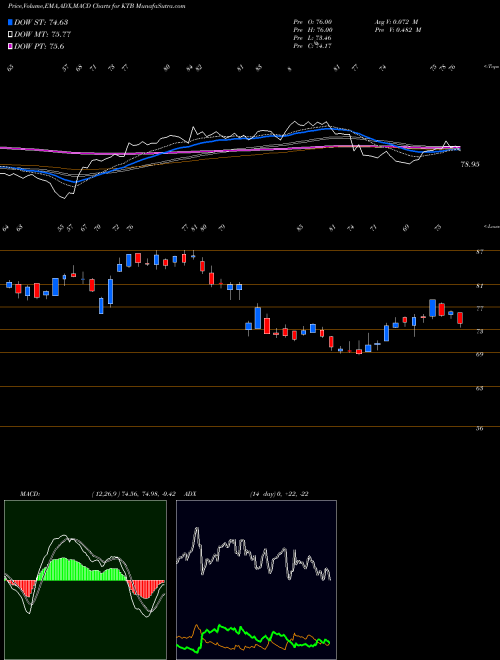500x660 pixels.
Task: Select the 'DOW ST: 74.63' legend text
Action: click(x=41, y=22)
